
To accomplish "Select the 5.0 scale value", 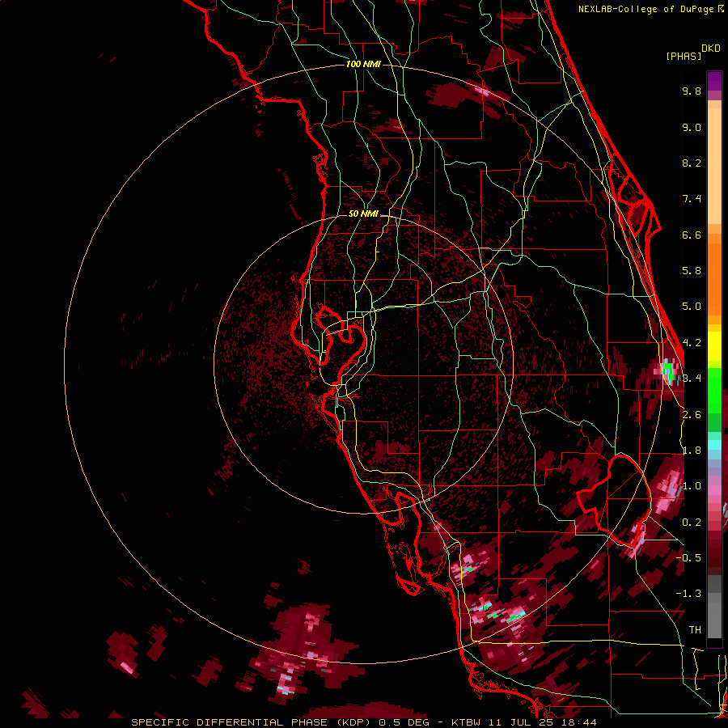I will coord(692,307).
